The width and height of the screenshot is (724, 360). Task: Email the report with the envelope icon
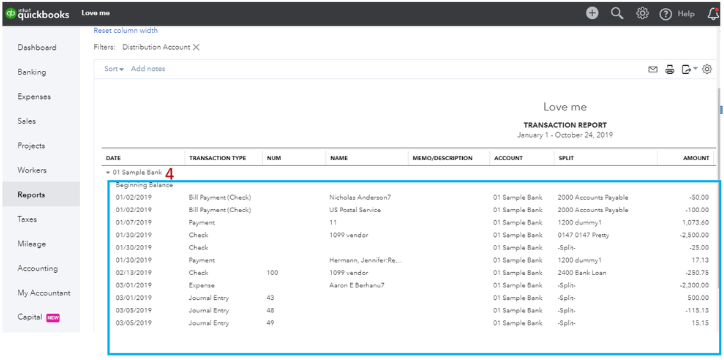[652, 70]
